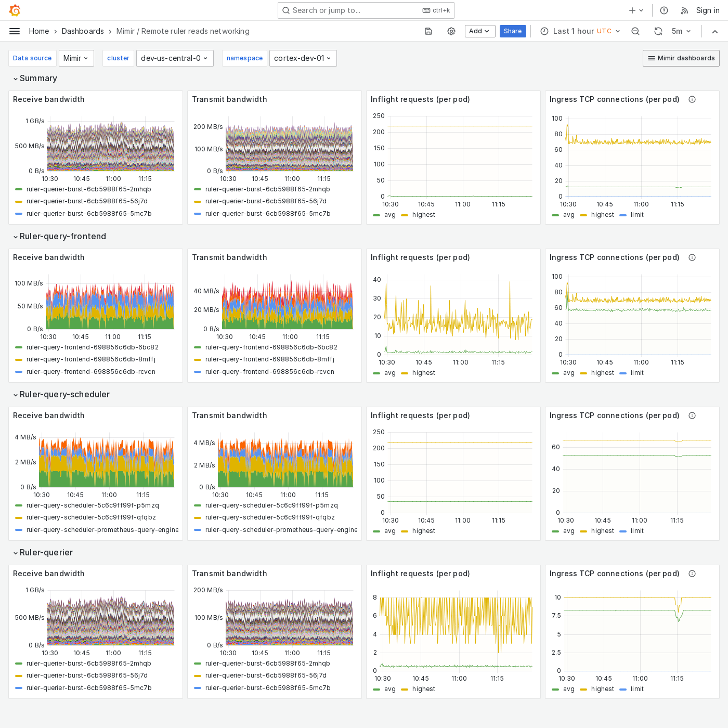Click the Mimir / Remote ruler reads networking breadcrumb

(x=183, y=31)
